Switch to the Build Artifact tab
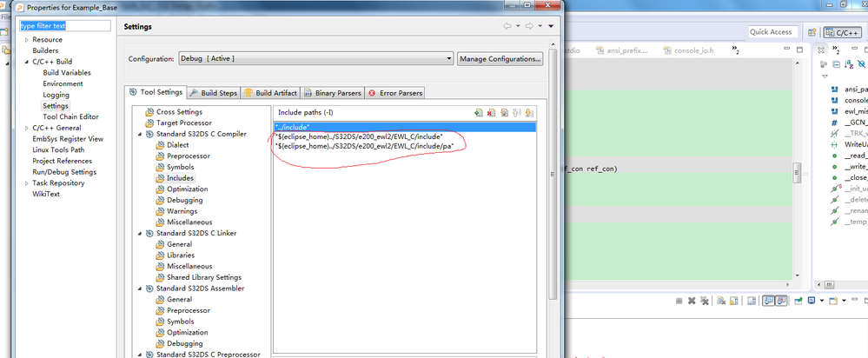Viewport: 868px width, 358px height. click(271, 93)
